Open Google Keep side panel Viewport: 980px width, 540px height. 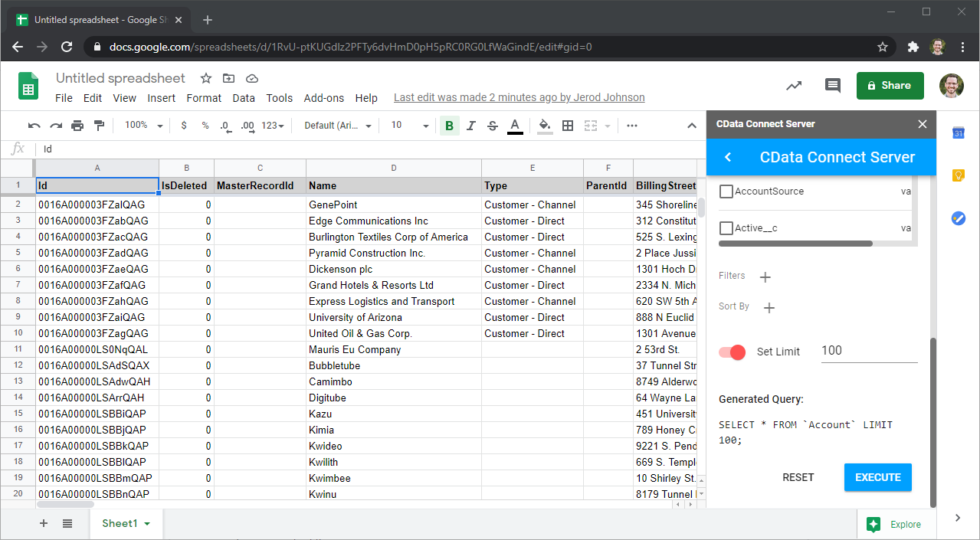point(958,175)
